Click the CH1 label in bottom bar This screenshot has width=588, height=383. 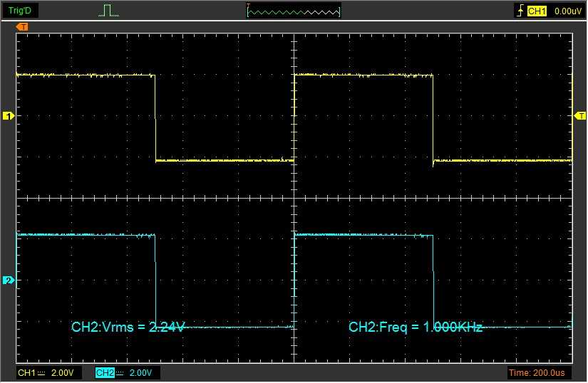pos(26,373)
